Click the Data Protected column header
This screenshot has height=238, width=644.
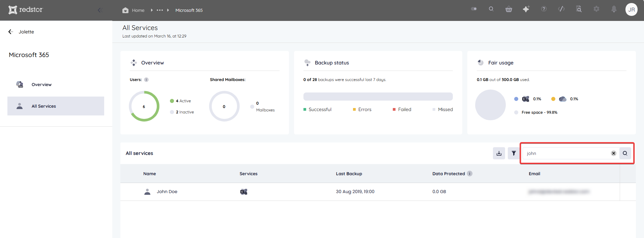coord(448,174)
